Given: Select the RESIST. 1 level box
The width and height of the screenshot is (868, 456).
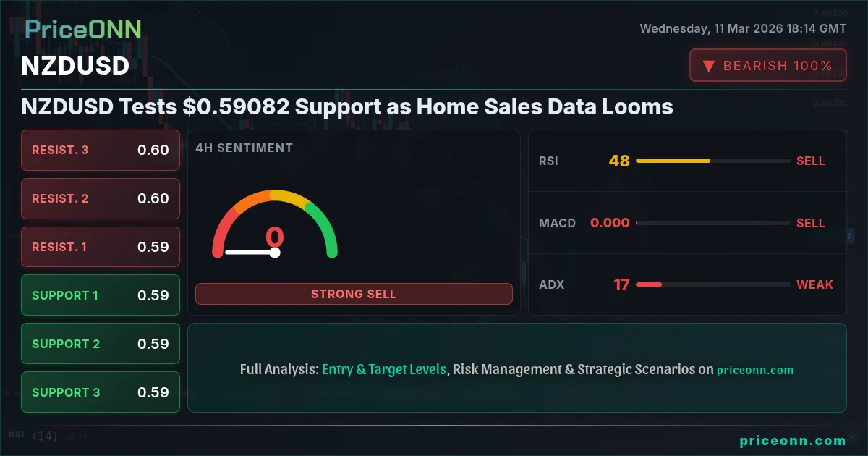Looking at the screenshot, I should tap(101, 247).
